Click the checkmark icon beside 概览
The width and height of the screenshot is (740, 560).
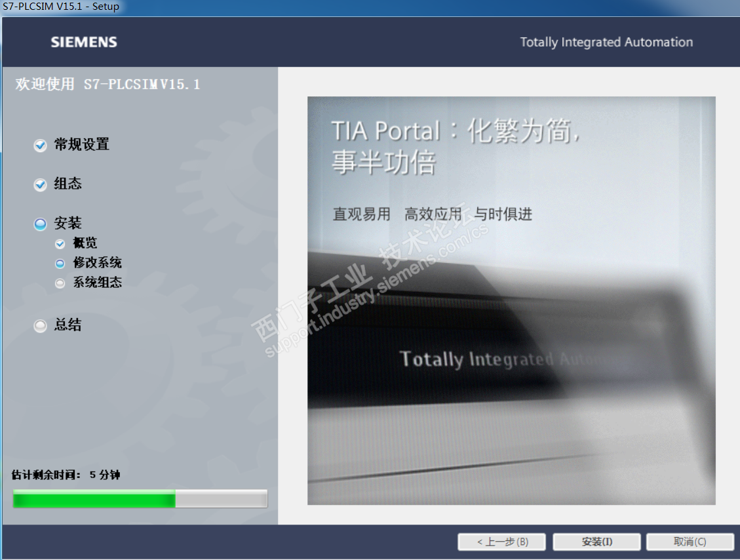coord(60,244)
